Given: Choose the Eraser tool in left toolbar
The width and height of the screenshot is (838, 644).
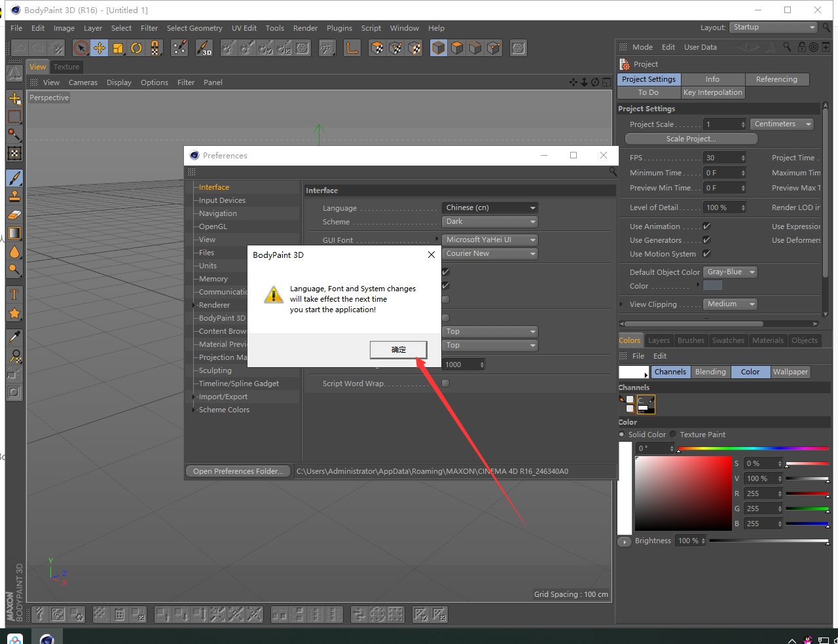Looking at the screenshot, I should pyautogui.click(x=14, y=215).
